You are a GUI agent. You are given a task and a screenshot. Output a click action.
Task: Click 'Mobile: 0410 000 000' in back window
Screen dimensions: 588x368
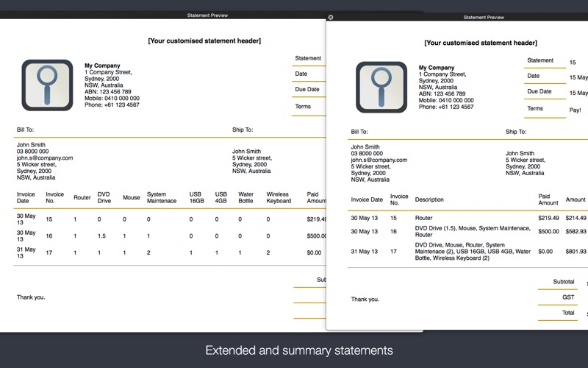[x=112, y=99]
